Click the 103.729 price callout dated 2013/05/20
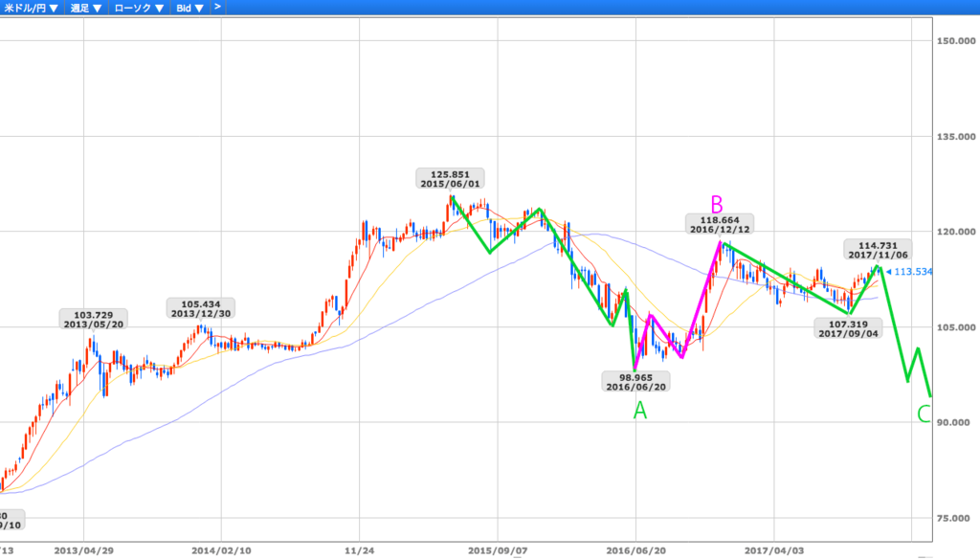The width and height of the screenshot is (980, 560). [94, 320]
